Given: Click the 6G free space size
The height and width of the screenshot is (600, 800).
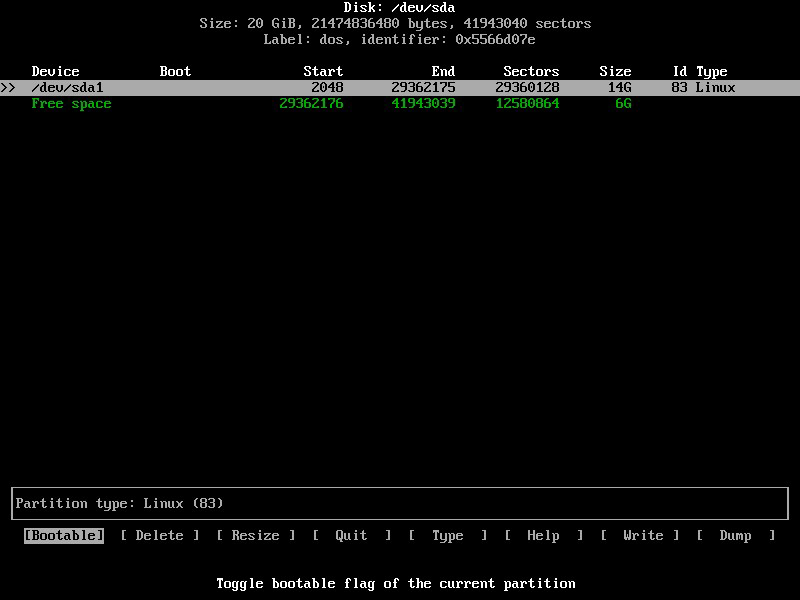Looking at the screenshot, I should (624, 104).
